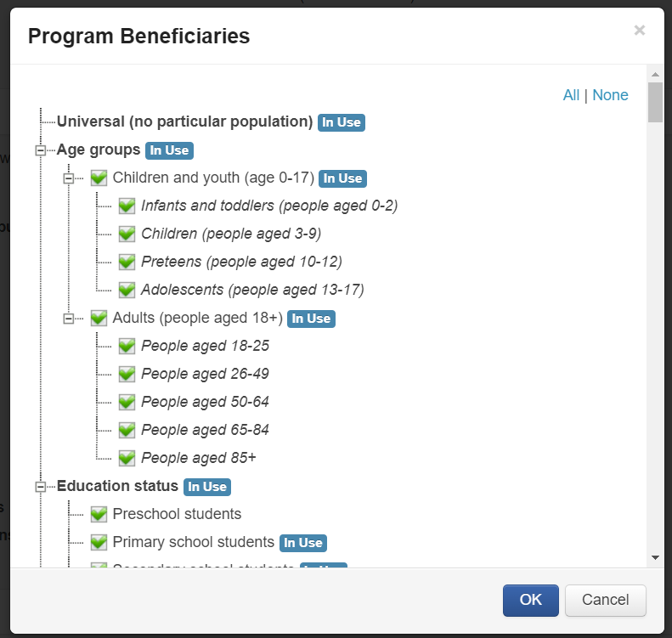Select all beneficiaries with All link
This screenshot has width=672, height=638.
tap(571, 95)
